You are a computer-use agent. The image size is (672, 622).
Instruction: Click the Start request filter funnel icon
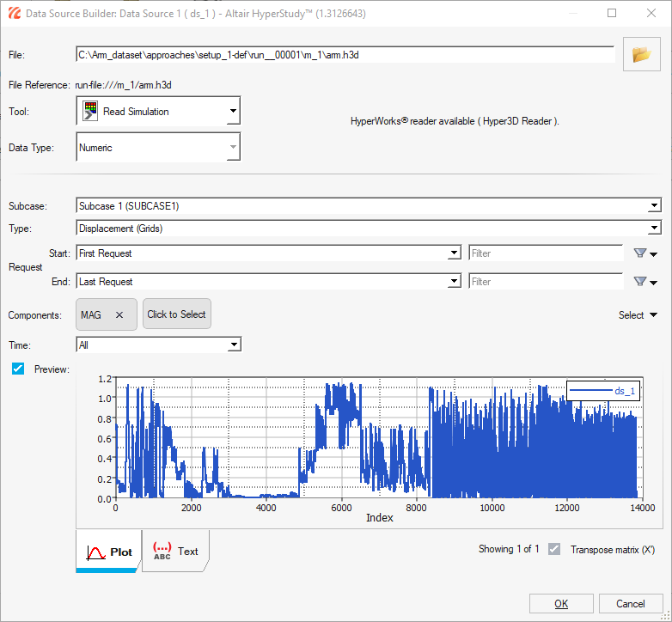pyautogui.click(x=640, y=253)
